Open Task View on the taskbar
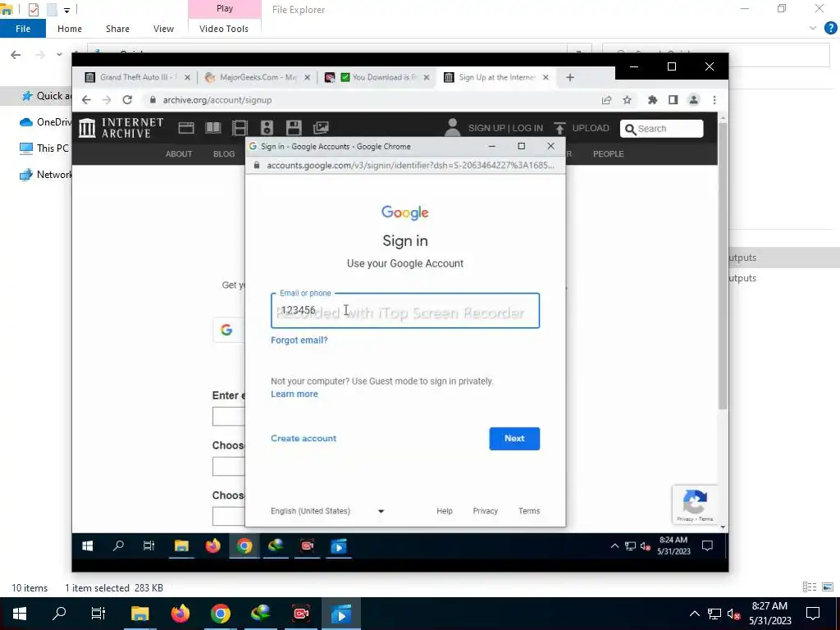The height and width of the screenshot is (630, 840). [x=98, y=614]
